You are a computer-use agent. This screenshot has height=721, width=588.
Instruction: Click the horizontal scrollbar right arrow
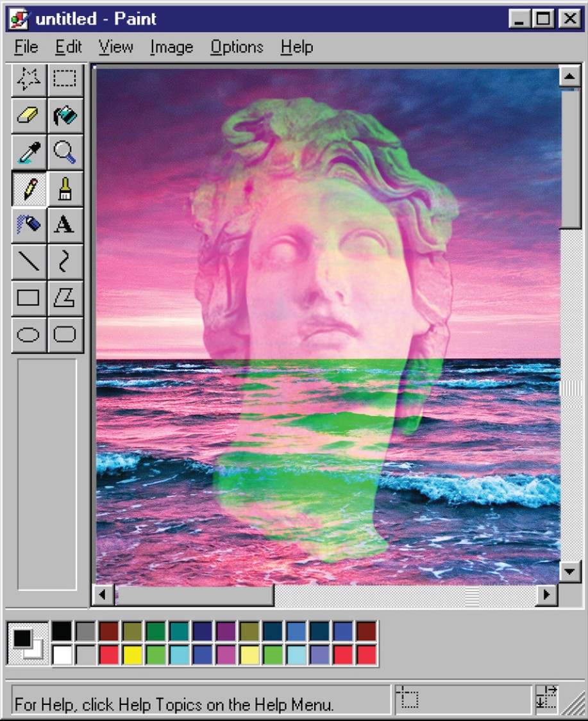546,595
